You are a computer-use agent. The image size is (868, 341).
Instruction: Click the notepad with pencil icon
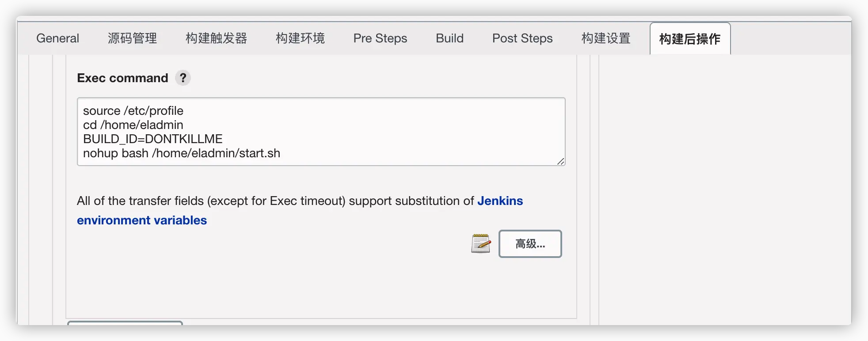pos(481,243)
